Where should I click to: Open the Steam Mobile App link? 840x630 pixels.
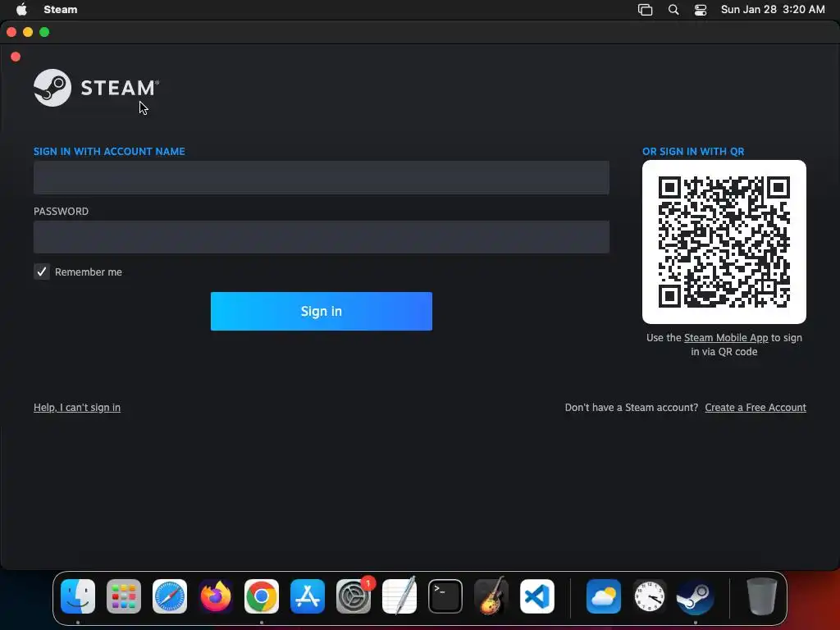click(725, 338)
